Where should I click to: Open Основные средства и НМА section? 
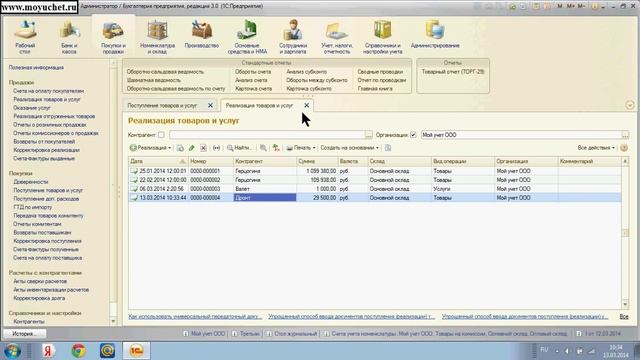point(247,37)
